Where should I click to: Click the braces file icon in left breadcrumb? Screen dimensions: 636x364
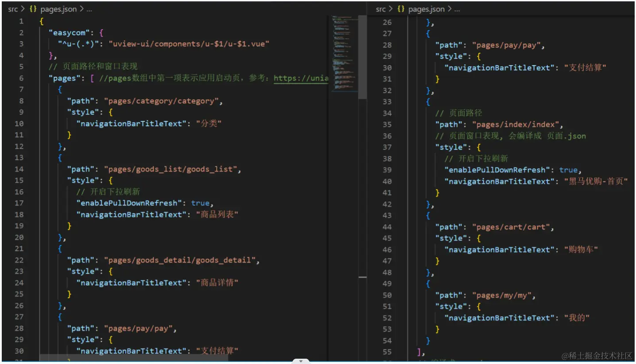(x=34, y=9)
